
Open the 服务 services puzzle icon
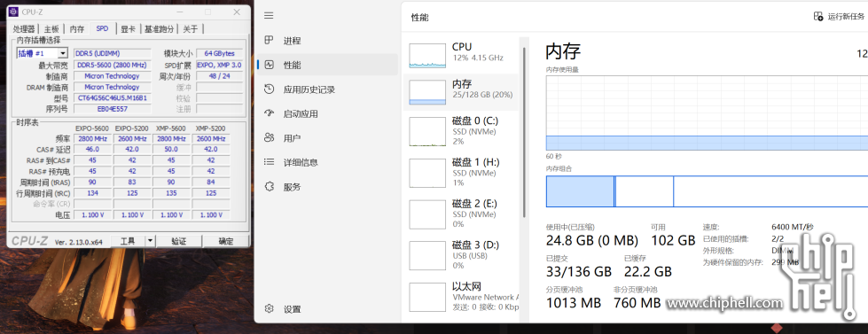(x=269, y=186)
